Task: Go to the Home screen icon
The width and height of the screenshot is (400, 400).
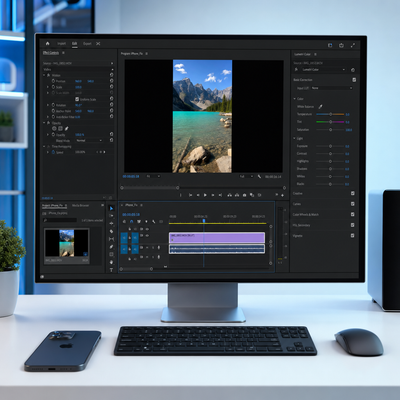Action: coord(47,43)
